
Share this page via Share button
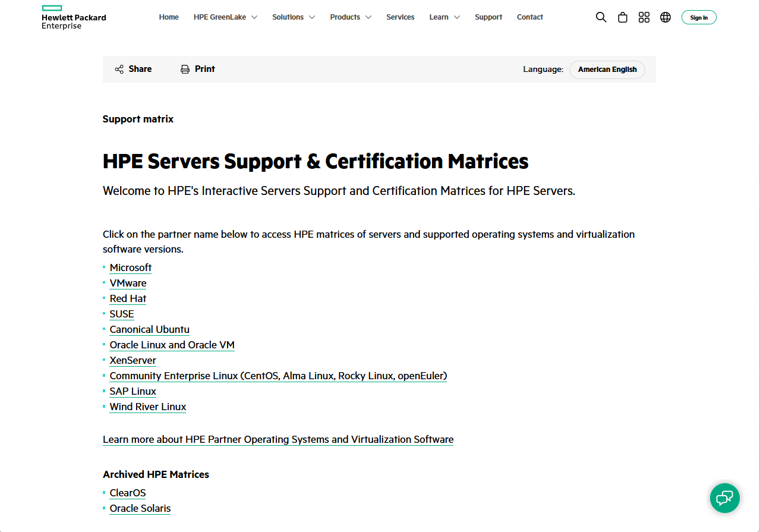(133, 69)
